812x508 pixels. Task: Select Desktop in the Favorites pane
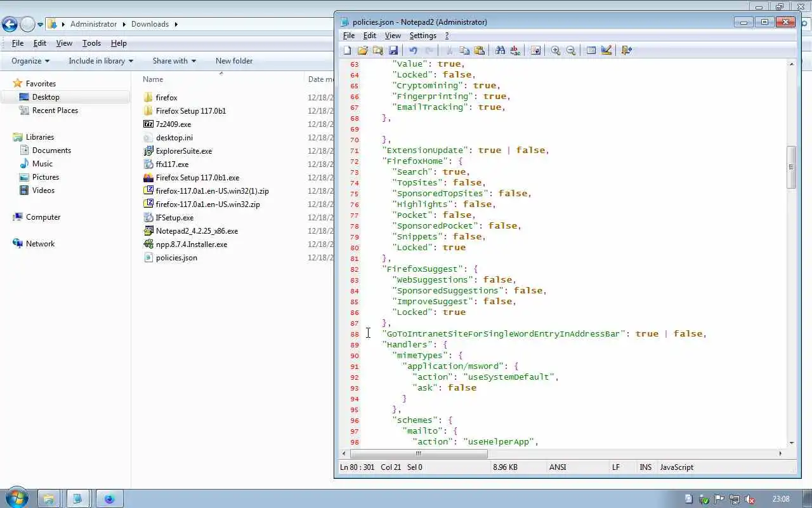pyautogui.click(x=46, y=97)
